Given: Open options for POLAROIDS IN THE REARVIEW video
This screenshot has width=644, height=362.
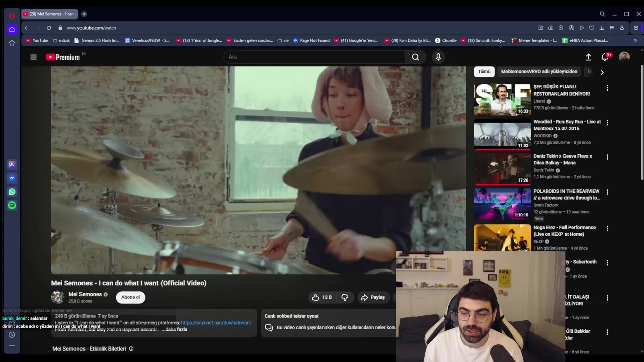Looking at the screenshot, I should coord(607,192).
